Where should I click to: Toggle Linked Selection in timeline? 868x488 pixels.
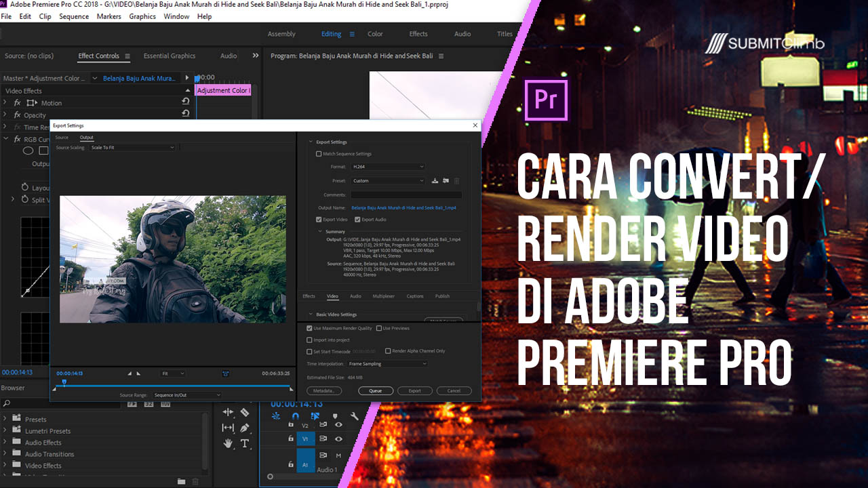click(315, 416)
